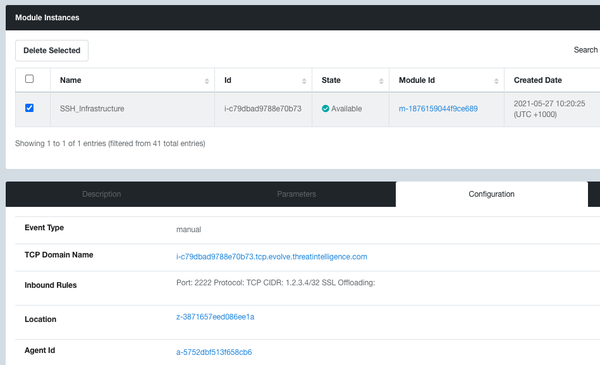Viewport: 600px width, 365px height.
Task: Click the Inbound Rules port 2222 value
Action: [276, 283]
